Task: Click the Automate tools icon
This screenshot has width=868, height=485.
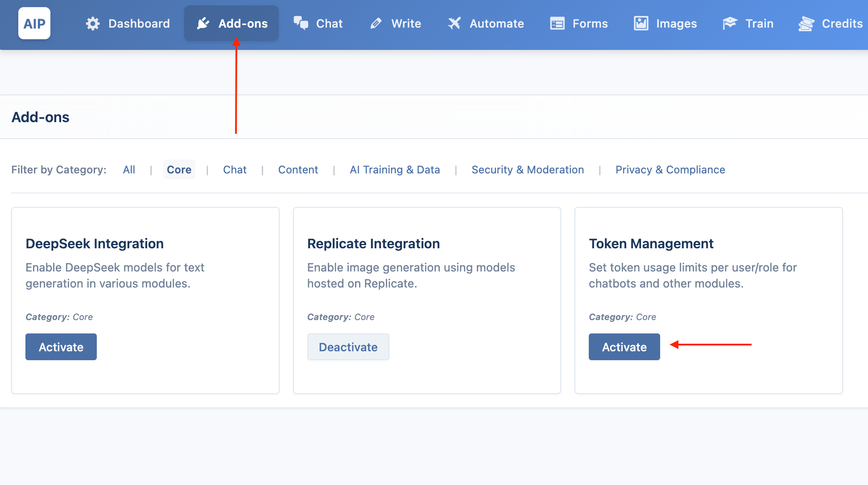Action: (454, 23)
